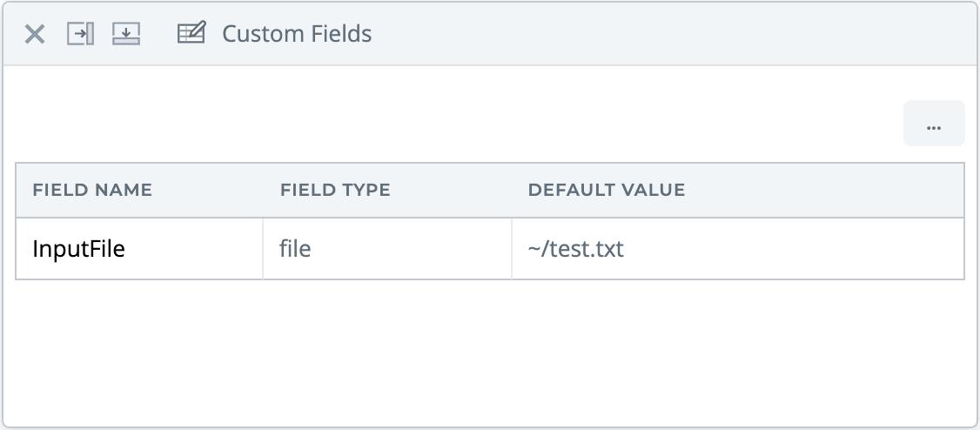Screen dimensions: 980x430
Task: Select the InputFile field name cell
Action: pyautogui.click(x=79, y=249)
